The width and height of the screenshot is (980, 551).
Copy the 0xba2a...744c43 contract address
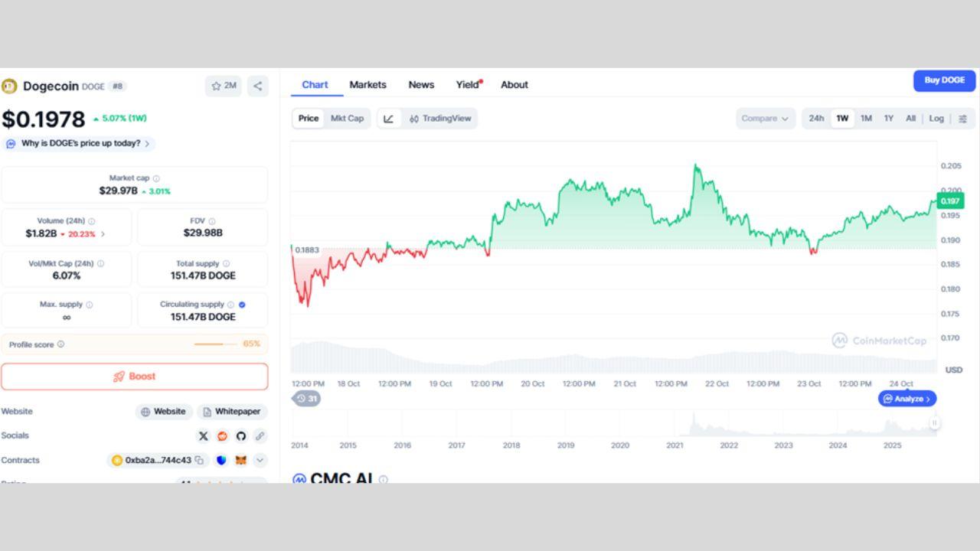199,461
